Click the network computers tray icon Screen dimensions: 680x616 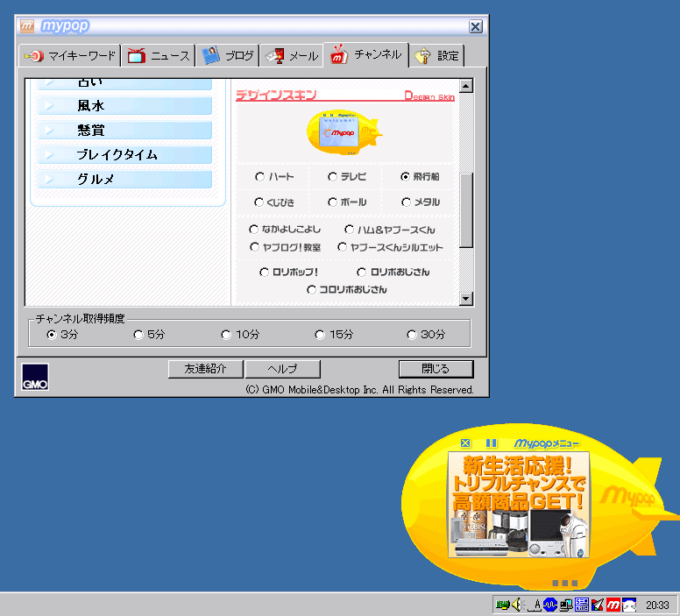[x=565, y=605]
